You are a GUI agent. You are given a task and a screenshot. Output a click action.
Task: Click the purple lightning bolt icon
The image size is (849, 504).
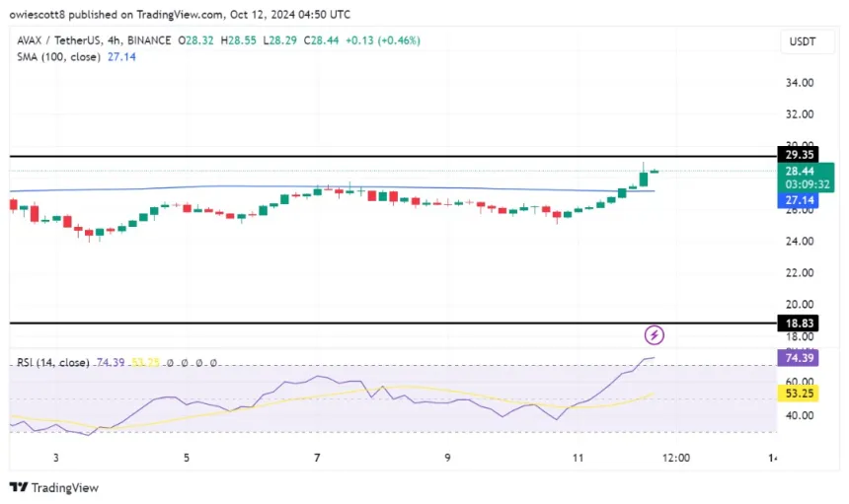[x=654, y=335]
